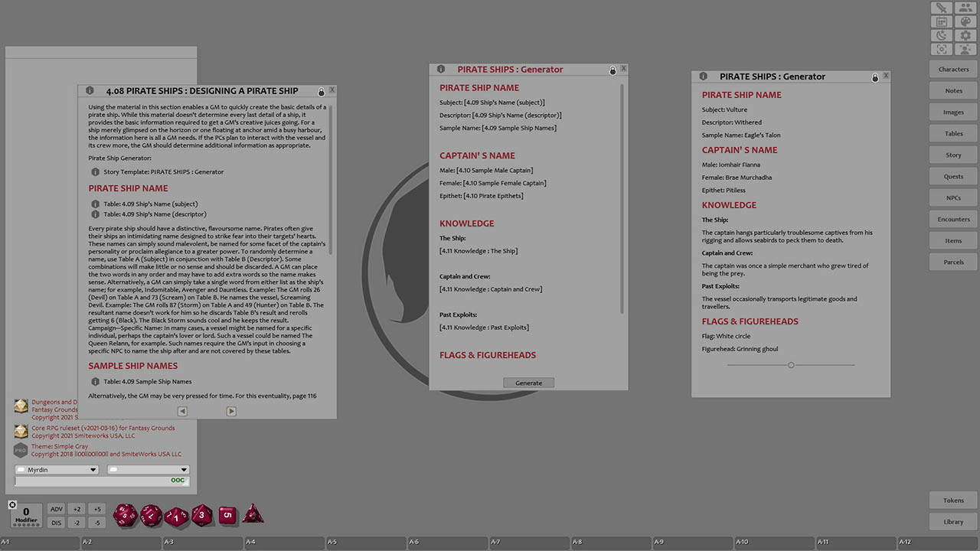980x551 pixels.
Task: Open the color palette toolbar icon
Action: tap(965, 21)
